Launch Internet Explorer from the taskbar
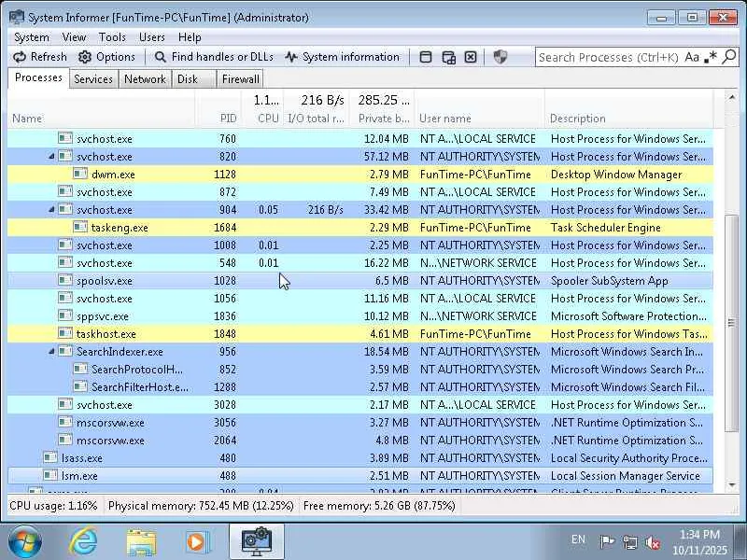Screen dimensions: 747x560 click(83, 541)
